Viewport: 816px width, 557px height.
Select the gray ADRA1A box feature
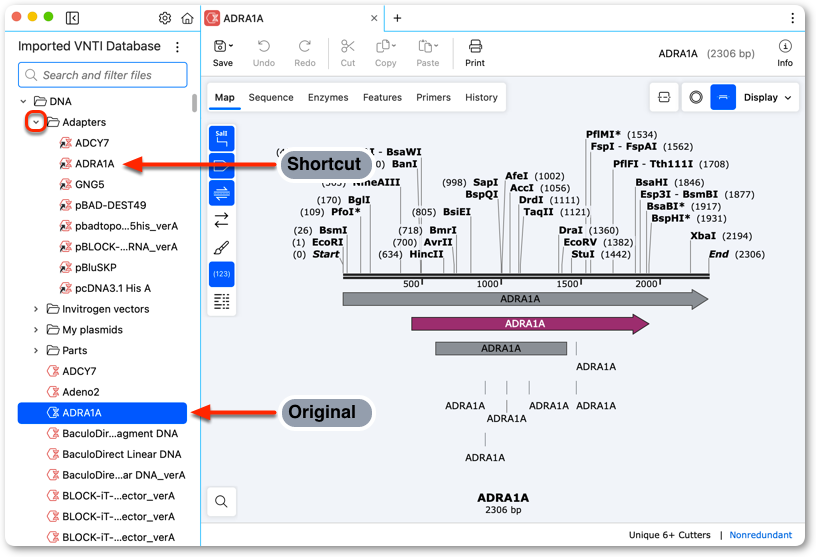coord(501,349)
